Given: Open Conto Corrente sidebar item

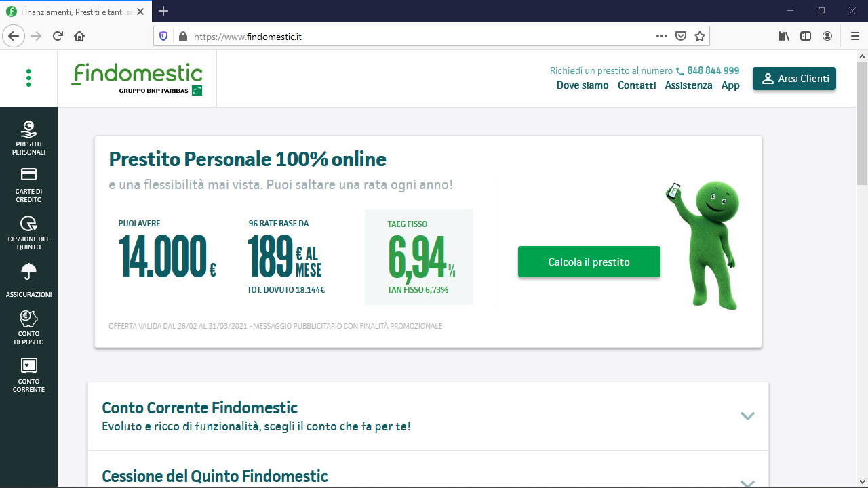Looking at the screenshot, I should 28,375.
